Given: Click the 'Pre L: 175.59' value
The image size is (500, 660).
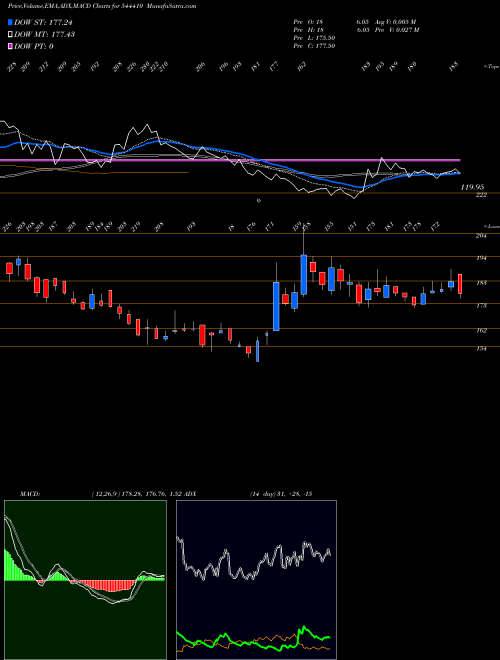Looking at the screenshot, I should (314, 38).
